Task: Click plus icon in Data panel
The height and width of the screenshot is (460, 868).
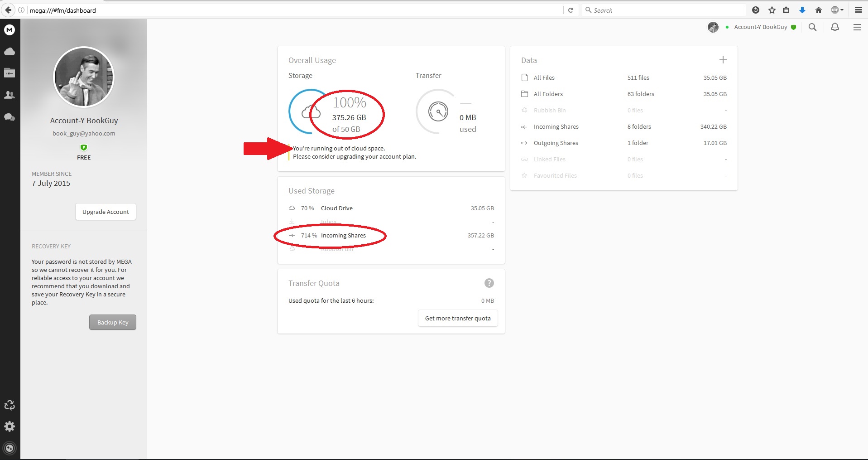Action: pos(723,60)
